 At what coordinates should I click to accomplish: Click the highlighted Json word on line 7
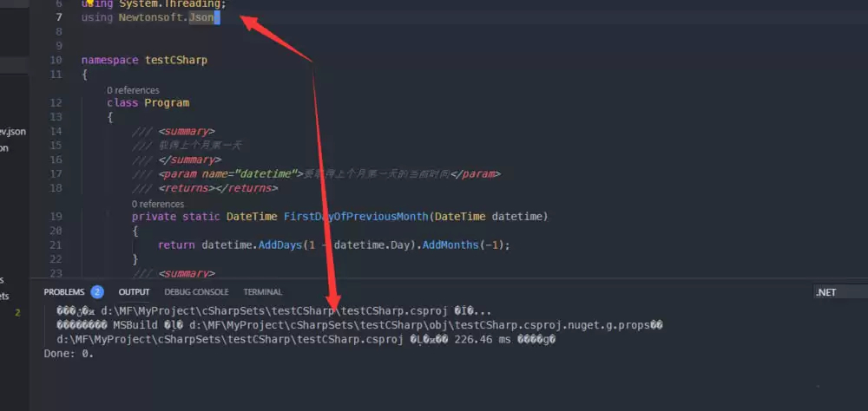point(204,17)
